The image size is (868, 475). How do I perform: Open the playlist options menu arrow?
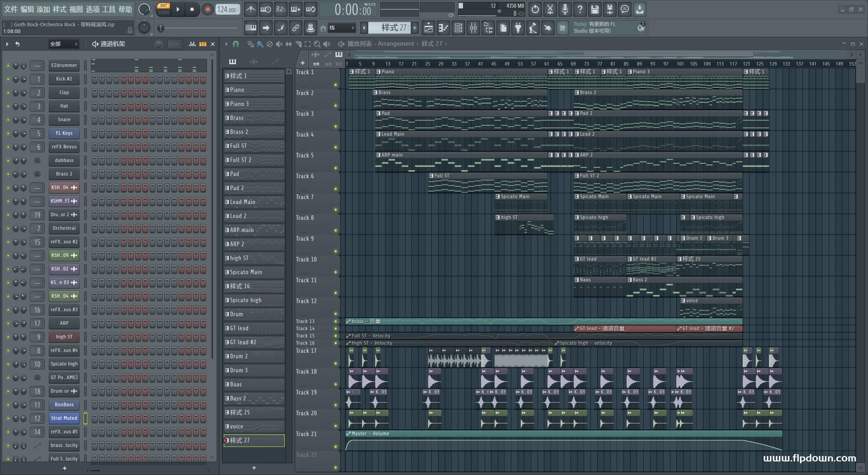tap(226, 44)
